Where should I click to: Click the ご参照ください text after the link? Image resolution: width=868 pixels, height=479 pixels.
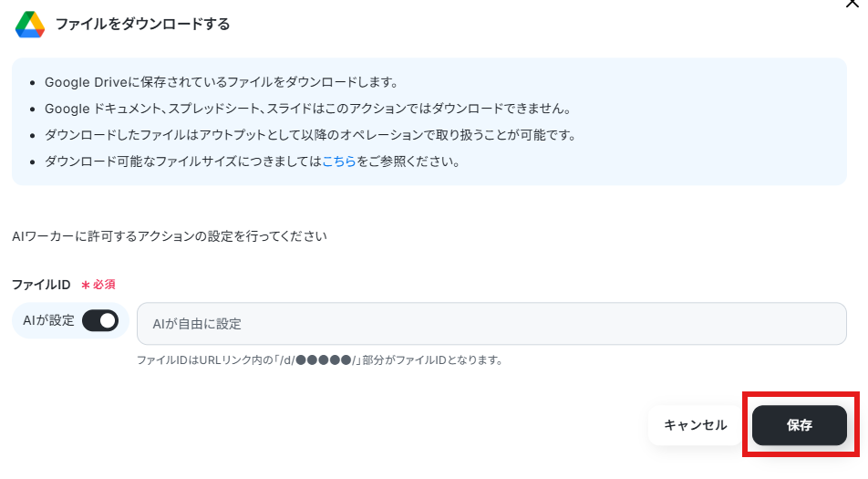408,161
